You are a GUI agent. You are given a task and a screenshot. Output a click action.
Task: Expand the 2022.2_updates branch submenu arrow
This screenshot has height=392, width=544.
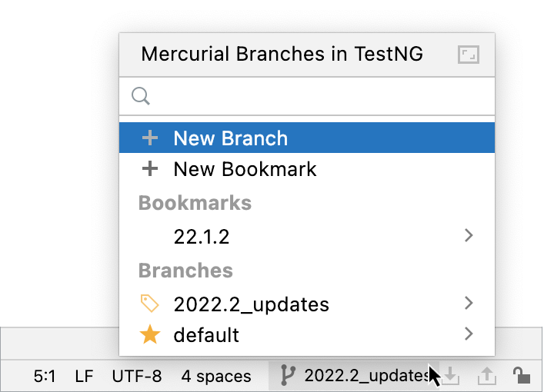(469, 304)
